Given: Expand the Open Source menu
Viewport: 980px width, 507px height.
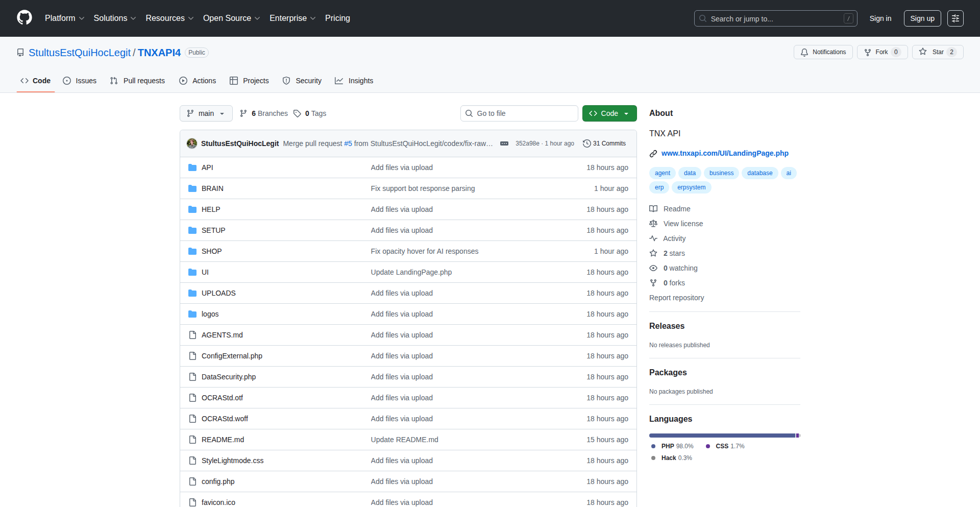Looking at the screenshot, I should tap(232, 18).
